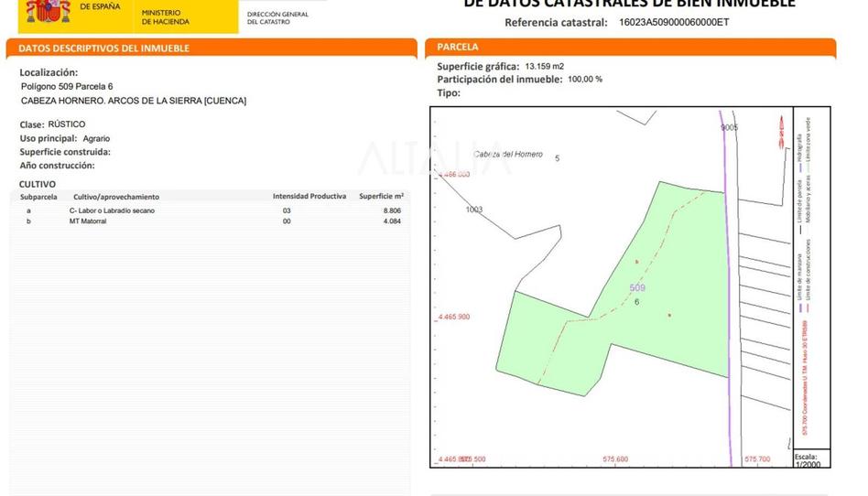Click subparcel marker 'a' inside green parcel
Viewport: 868px width, 496px height.
[x=669, y=315]
